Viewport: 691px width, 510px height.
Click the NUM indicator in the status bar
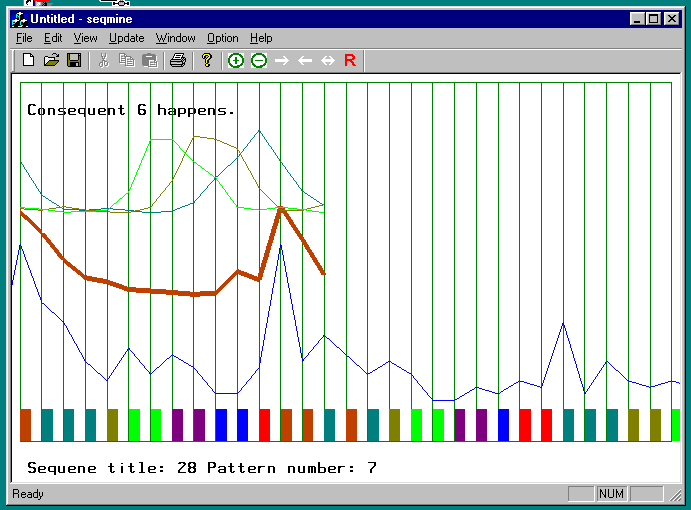tap(611, 494)
